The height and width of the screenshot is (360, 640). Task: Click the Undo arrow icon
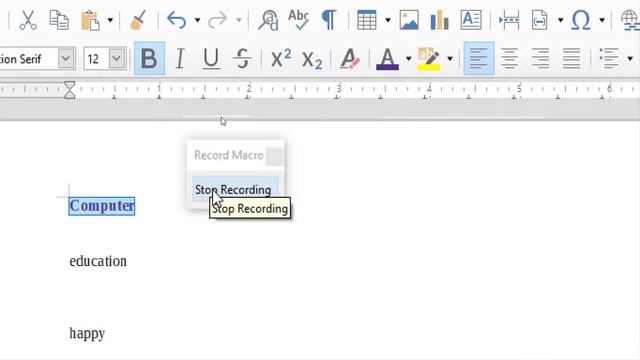[176, 20]
